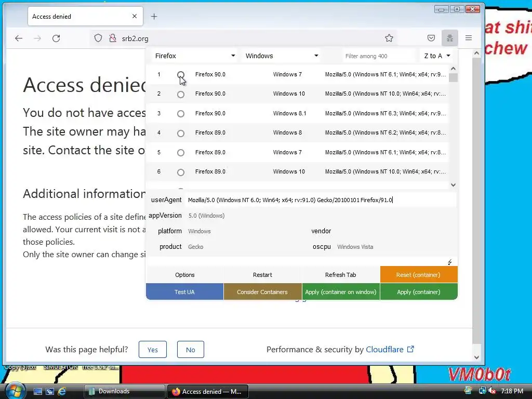Answer Yes to page helpful

(x=153, y=350)
